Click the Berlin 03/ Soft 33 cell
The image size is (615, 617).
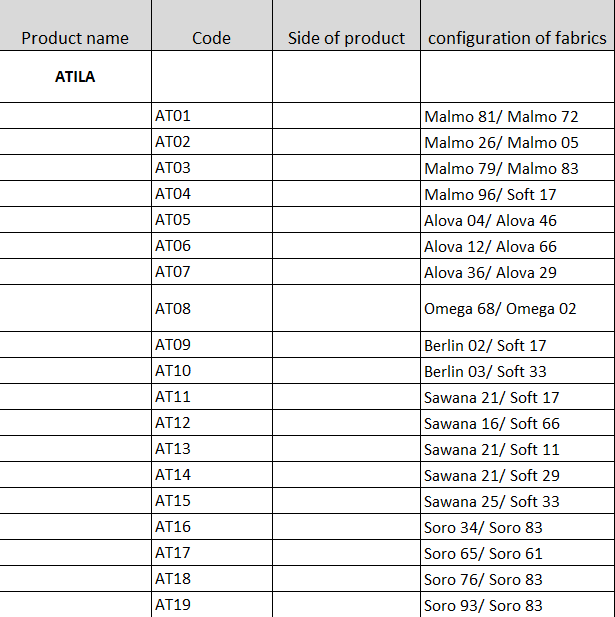517,372
